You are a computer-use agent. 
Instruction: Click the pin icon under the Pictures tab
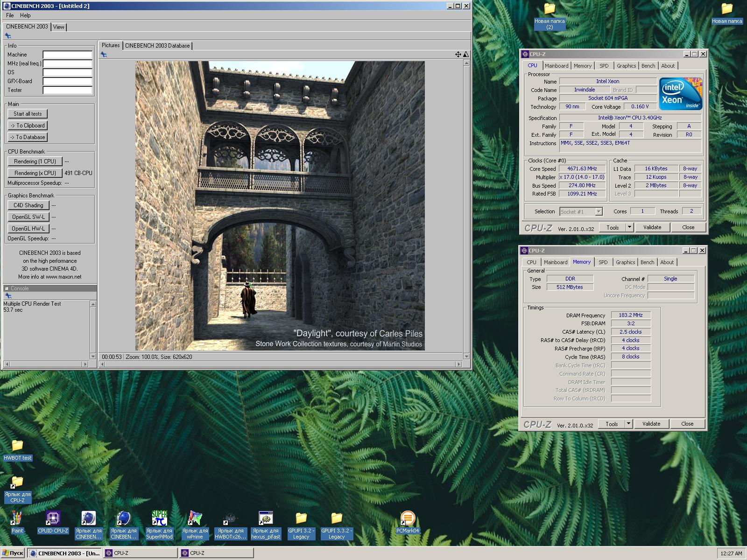[104, 55]
